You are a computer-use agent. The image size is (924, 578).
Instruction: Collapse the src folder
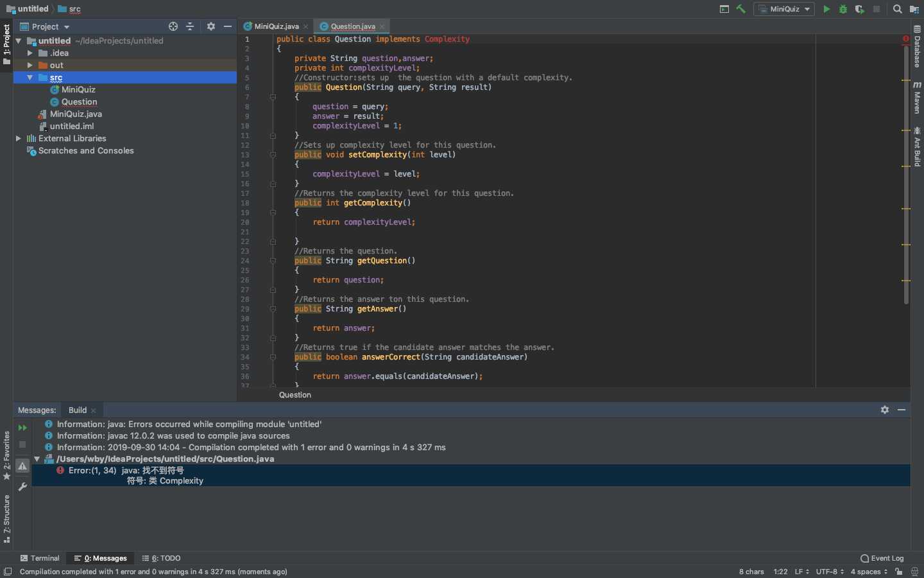(x=30, y=78)
